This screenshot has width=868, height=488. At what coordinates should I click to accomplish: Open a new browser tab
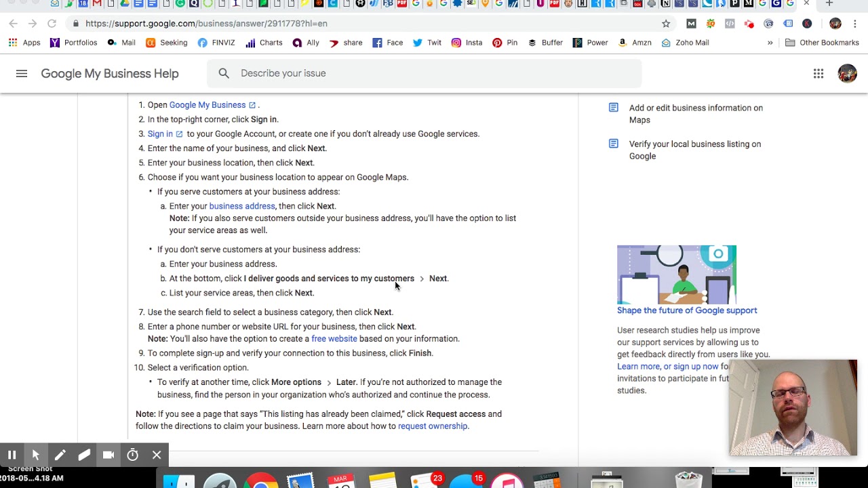tap(829, 3)
